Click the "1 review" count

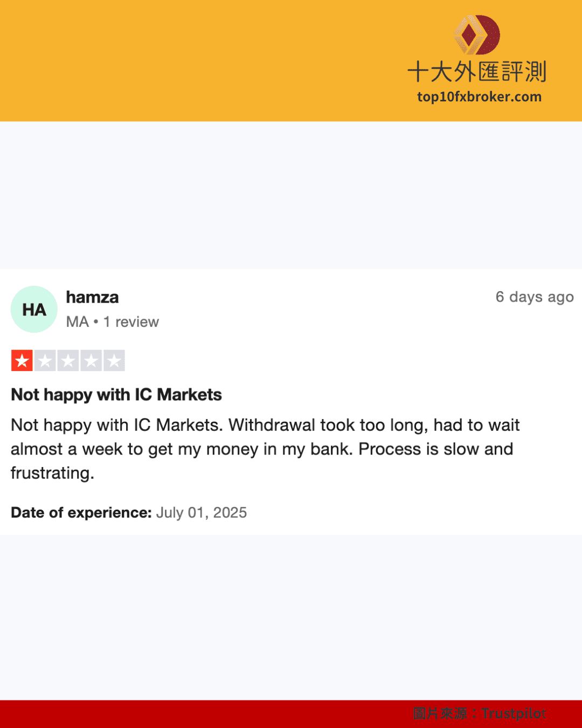[131, 322]
